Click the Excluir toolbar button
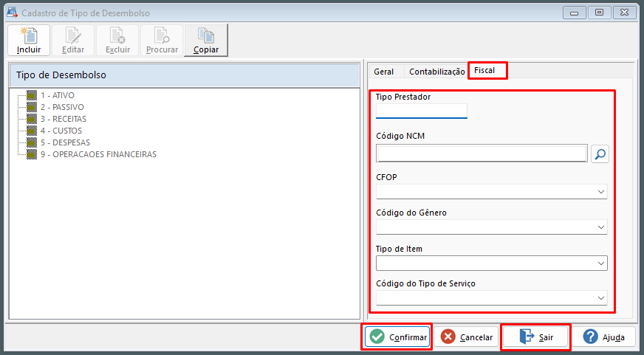644x355 pixels. [x=117, y=40]
